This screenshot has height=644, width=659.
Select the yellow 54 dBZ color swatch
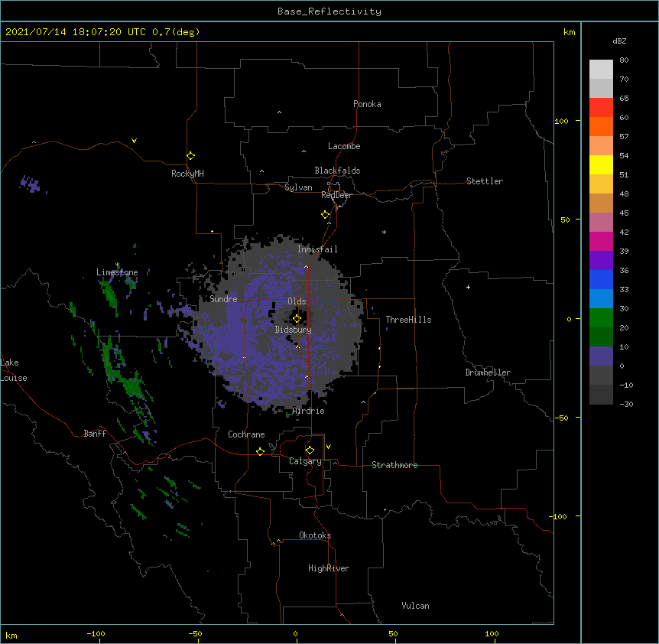(x=601, y=164)
